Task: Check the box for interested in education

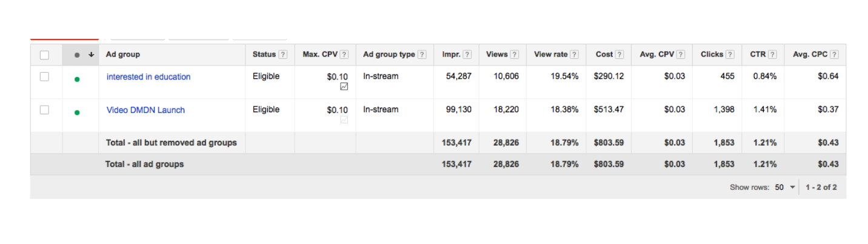Action: (x=44, y=77)
